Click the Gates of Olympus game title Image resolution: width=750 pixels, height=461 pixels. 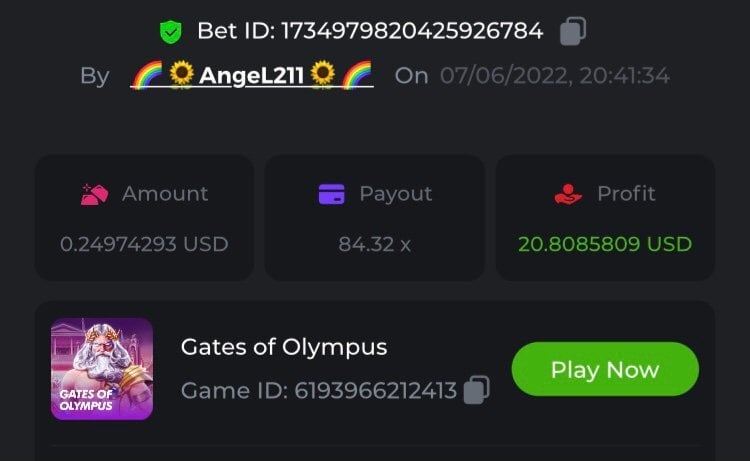284,347
